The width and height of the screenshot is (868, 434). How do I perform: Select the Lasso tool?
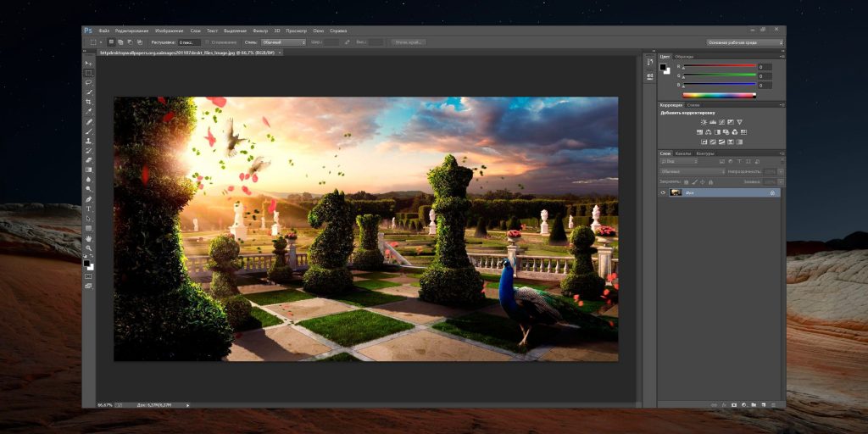pyautogui.click(x=88, y=82)
